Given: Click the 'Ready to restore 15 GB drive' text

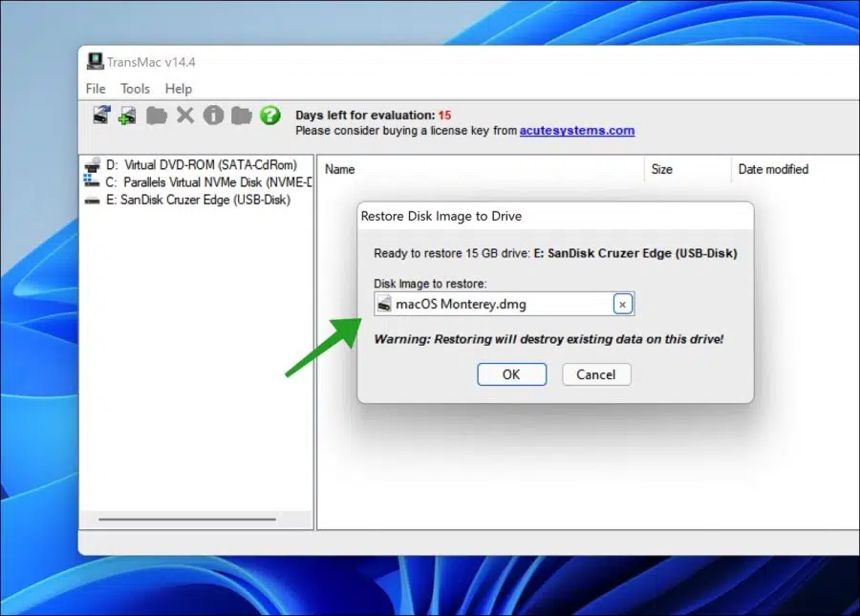Looking at the screenshot, I should click(452, 253).
